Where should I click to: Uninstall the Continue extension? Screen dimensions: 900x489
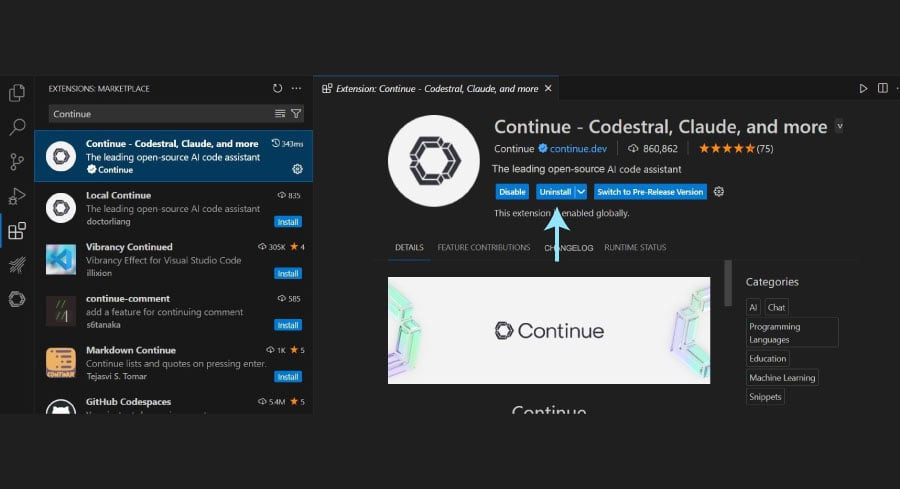click(555, 192)
